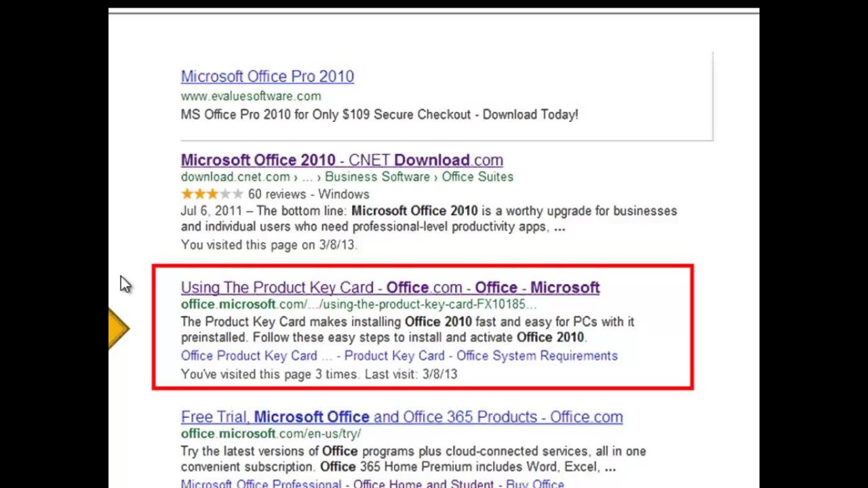The height and width of the screenshot is (488, 868).
Task: Click office.microsoft.com/en-us/try/ URL
Action: tap(271, 434)
